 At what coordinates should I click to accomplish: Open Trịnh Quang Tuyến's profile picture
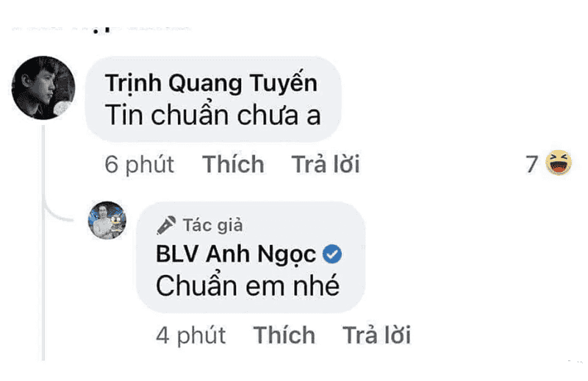click(43, 88)
